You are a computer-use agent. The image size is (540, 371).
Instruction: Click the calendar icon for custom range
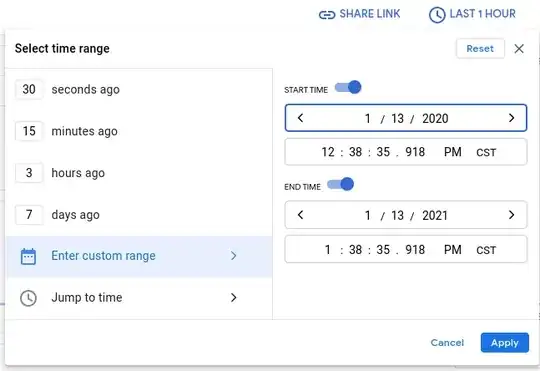(28, 256)
